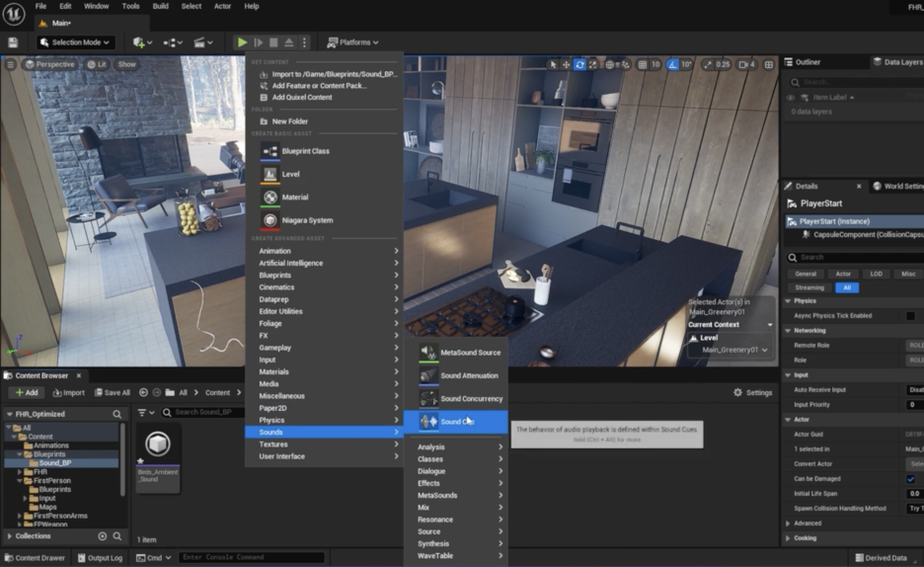Toggle viewport layout maximize icon
924x567 pixels.
point(769,65)
